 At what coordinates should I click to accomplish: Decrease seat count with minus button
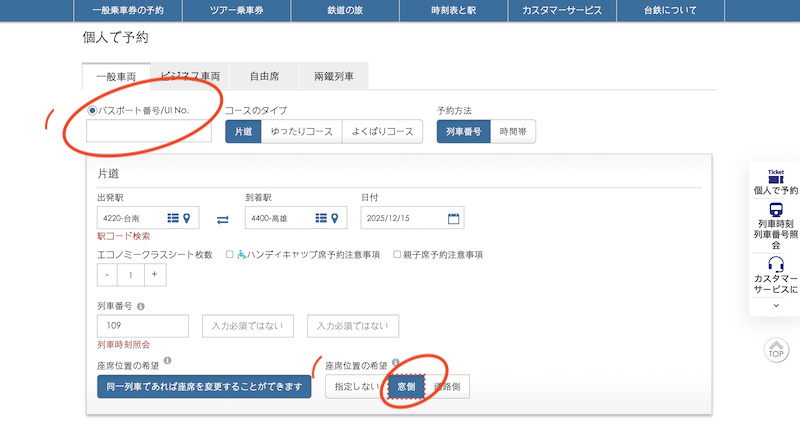(107, 275)
